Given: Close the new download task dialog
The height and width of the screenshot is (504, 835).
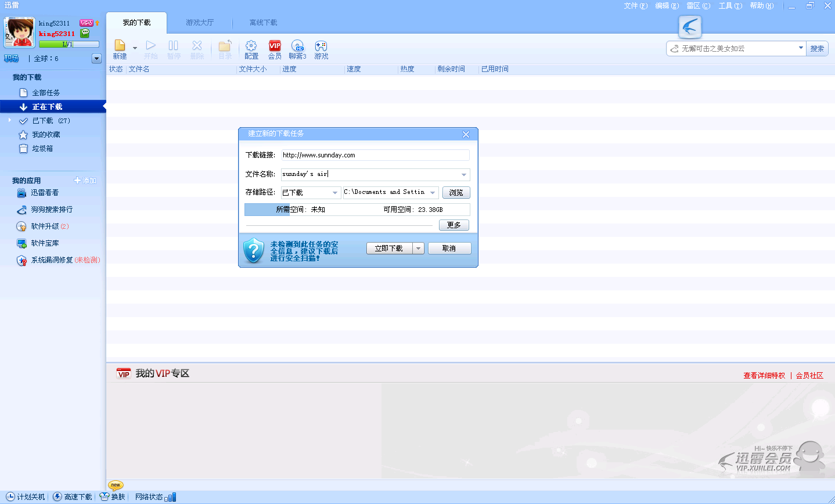Looking at the screenshot, I should [x=466, y=134].
